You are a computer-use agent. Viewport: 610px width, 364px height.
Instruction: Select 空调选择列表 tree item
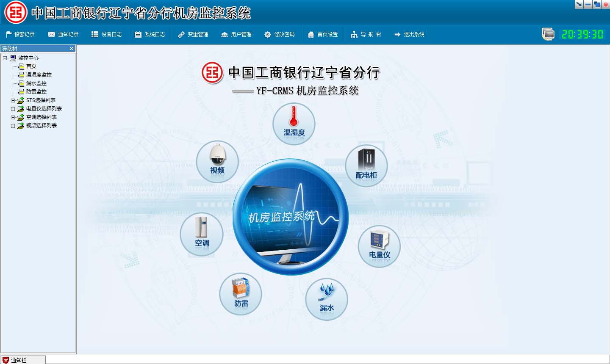click(42, 117)
